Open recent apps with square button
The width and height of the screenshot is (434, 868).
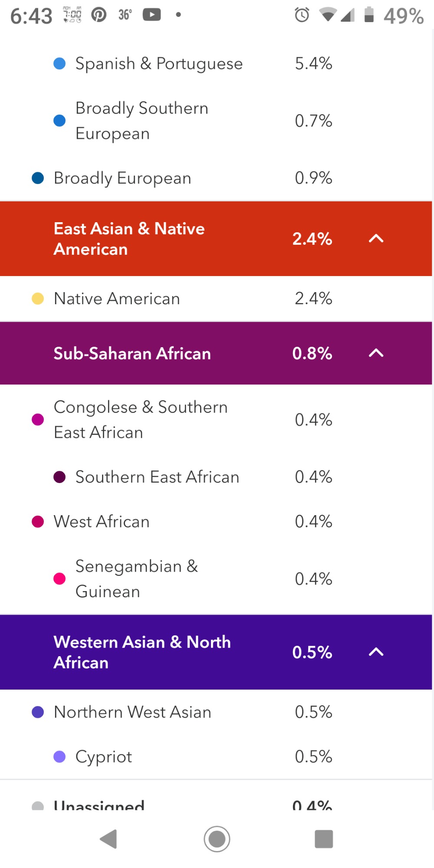[324, 838]
